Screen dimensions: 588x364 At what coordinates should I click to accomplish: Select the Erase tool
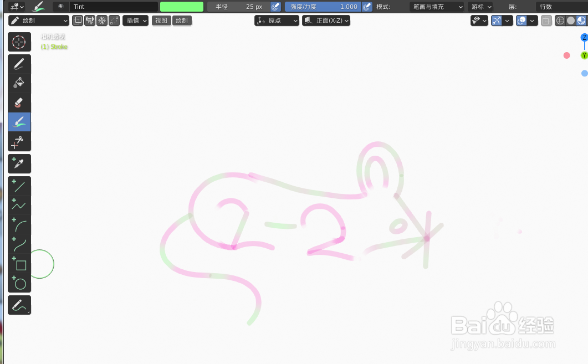click(19, 102)
